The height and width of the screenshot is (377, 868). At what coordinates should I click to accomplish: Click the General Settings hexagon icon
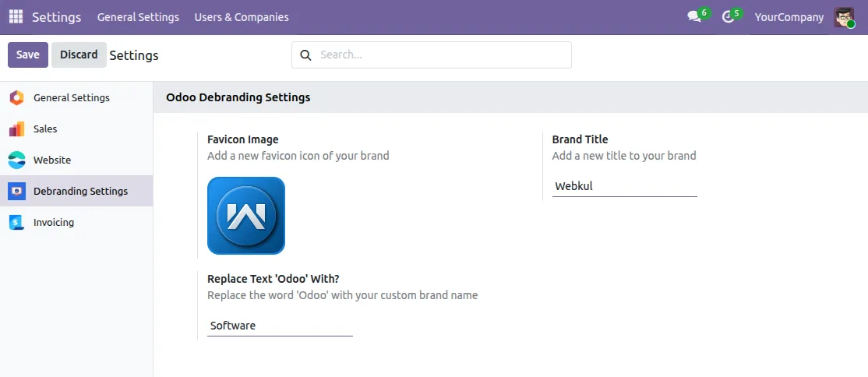pos(16,98)
